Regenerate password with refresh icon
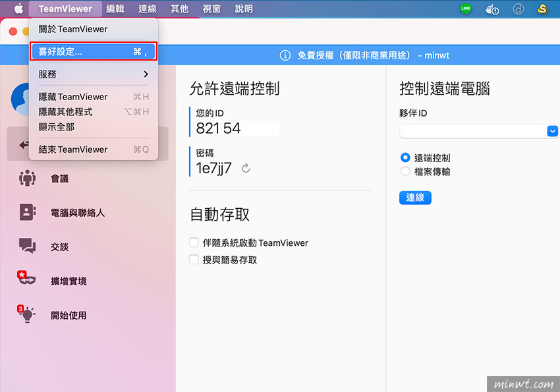 (246, 168)
